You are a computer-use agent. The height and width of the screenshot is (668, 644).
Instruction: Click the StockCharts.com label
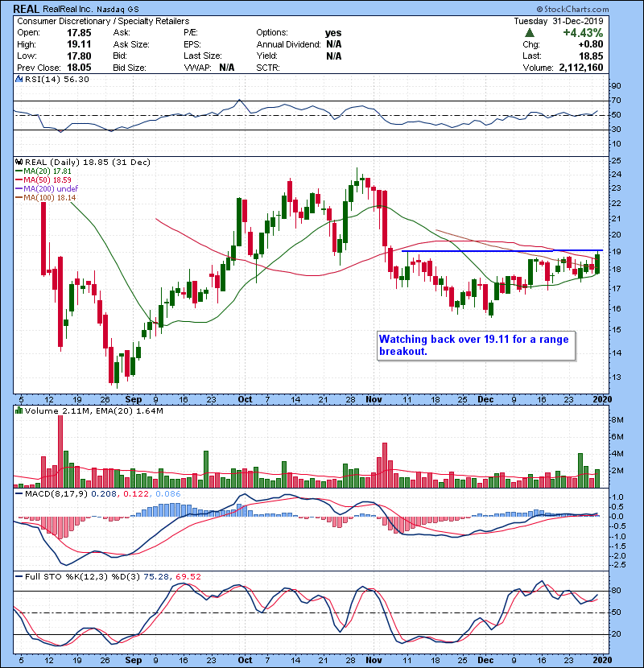point(572,9)
